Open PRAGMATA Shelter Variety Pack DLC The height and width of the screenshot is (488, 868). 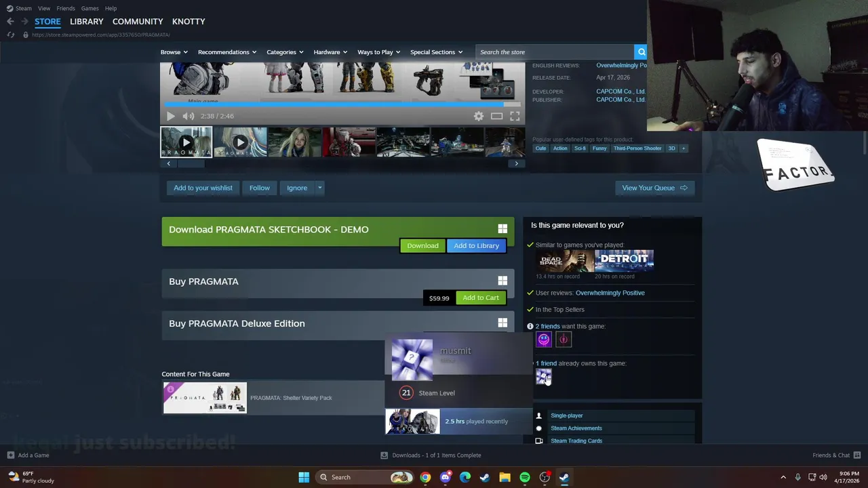click(273, 398)
